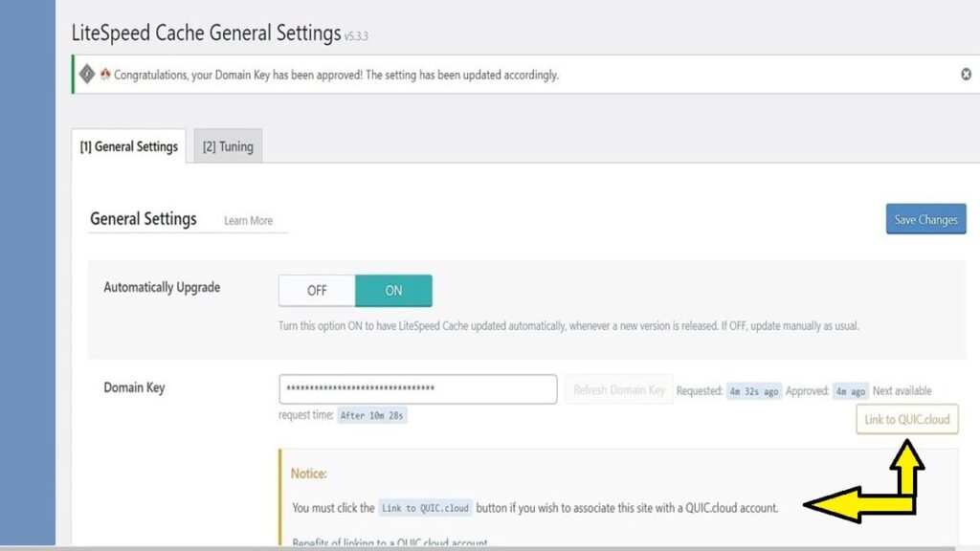Click the Refresh Domain Key button
980x551 pixels.
pyautogui.click(x=619, y=390)
